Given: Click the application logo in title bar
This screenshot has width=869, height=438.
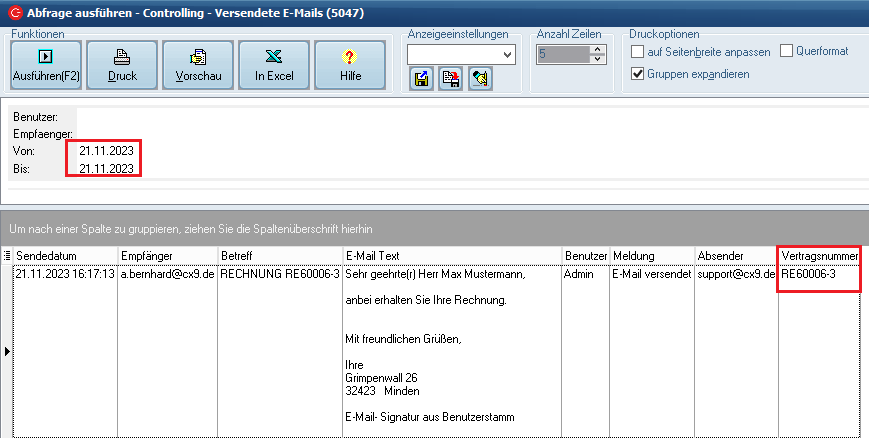Looking at the screenshot, I should (12, 13).
